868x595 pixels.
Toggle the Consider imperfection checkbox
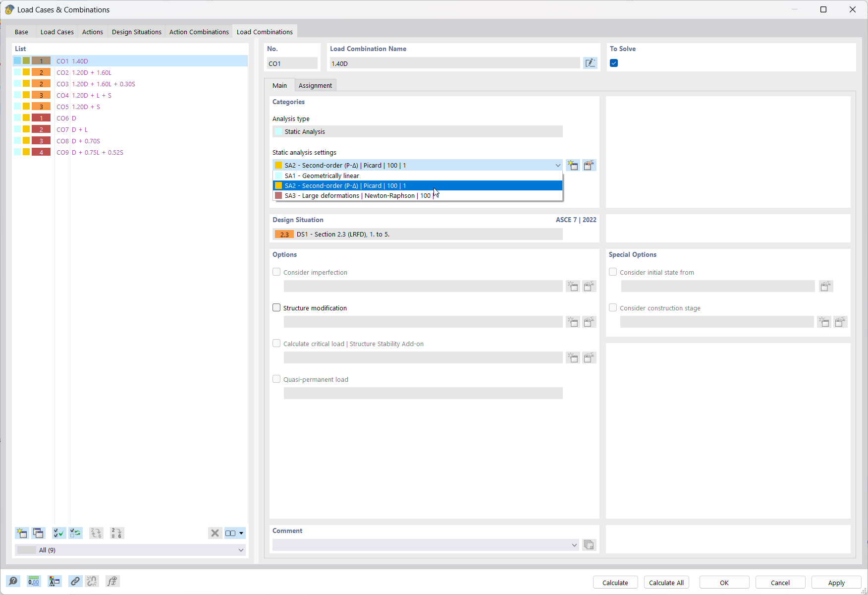pyautogui.click(x=276, y=272)
